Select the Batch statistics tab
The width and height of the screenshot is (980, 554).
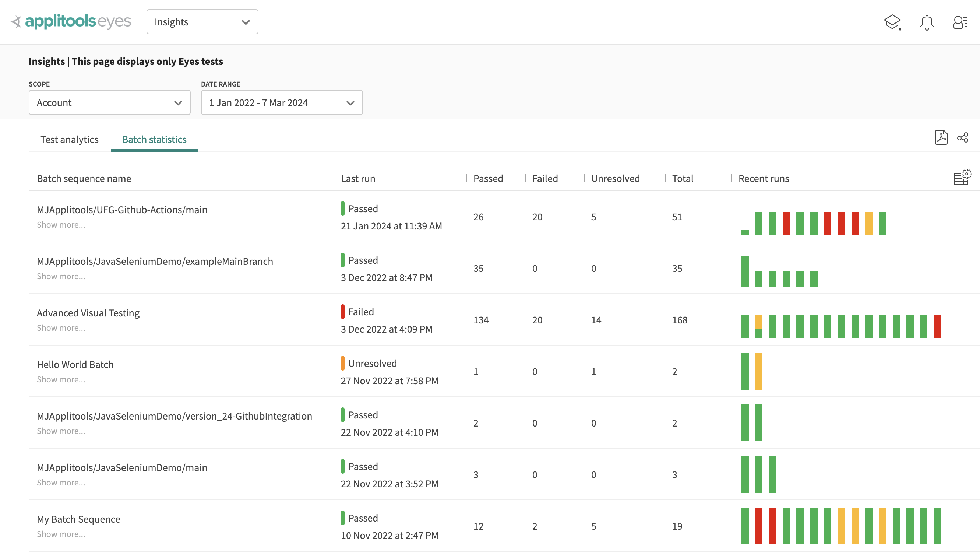pos(154,139)
